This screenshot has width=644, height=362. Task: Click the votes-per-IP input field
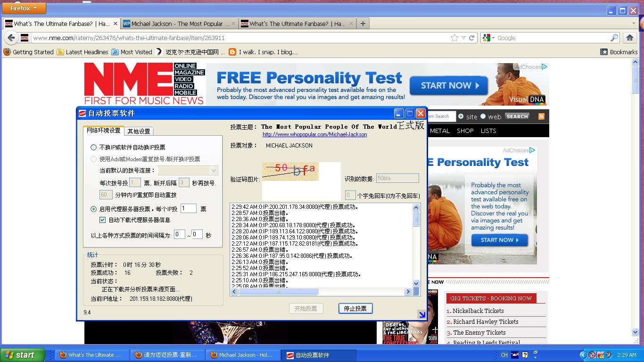(188, 208)
